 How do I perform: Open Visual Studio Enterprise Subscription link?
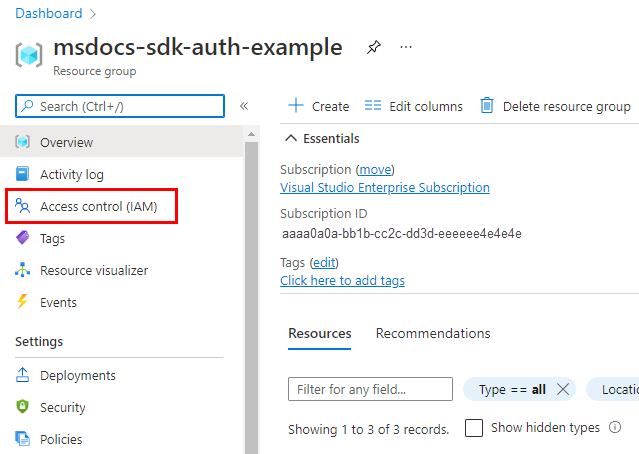(385, 187)
